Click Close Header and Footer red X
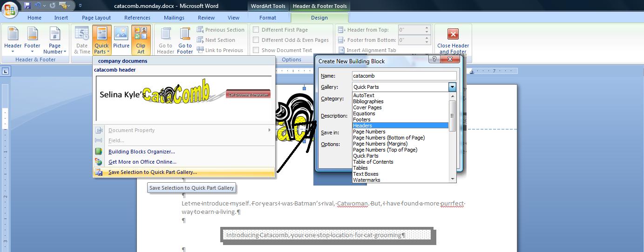This screenshot has width=644, height=252. pyautogui.click(x=453, y=34)
